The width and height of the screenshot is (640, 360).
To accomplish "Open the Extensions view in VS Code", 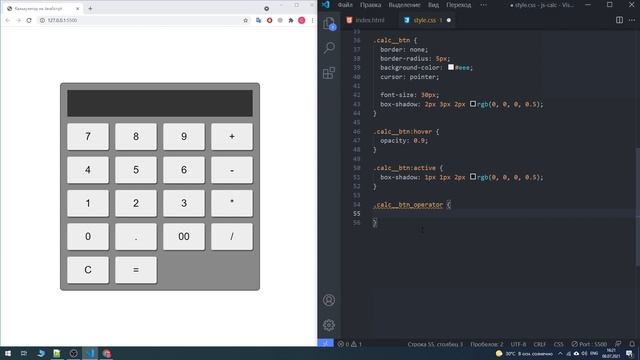I will pyautogui.click(x=329, y=73).
